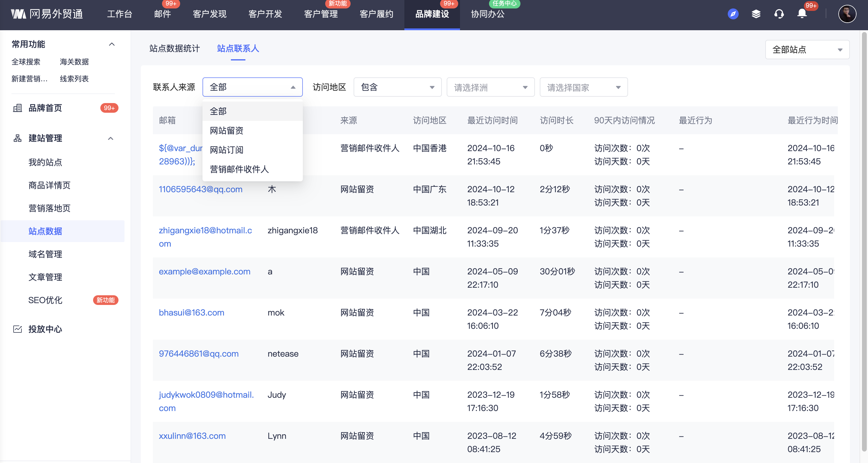Open email link 1106595643@qq.com

[200, 189]
